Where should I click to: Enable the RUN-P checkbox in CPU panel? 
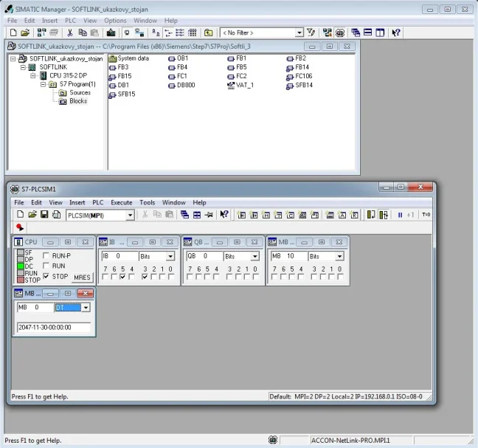(46, 255)
